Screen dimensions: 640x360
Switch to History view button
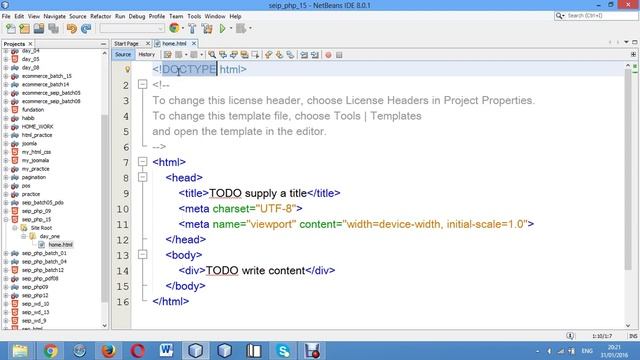point(147,54)
